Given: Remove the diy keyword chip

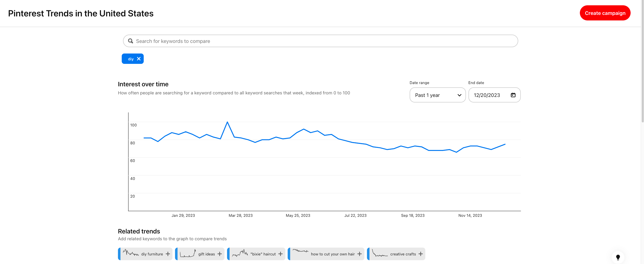Looking at the screenshot, I should pyautogui.click(x=139, y=59).
